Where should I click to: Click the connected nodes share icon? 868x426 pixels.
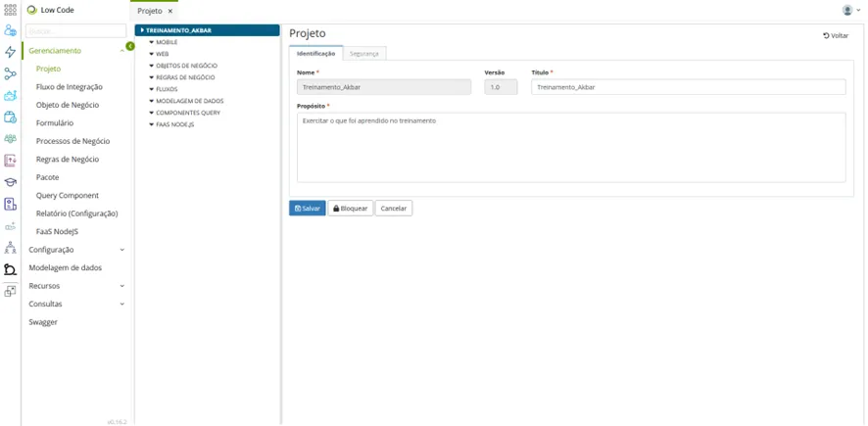coord(10,73)
